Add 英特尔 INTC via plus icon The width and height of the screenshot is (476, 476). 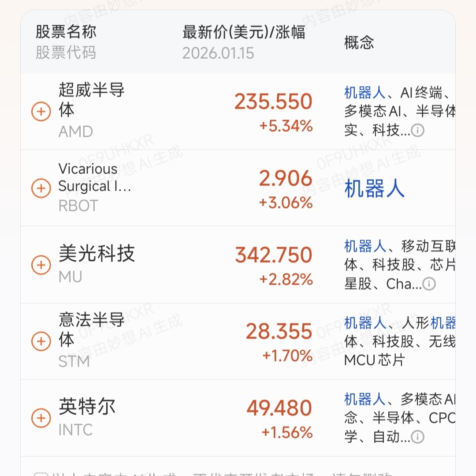click(x=41, y=418)
